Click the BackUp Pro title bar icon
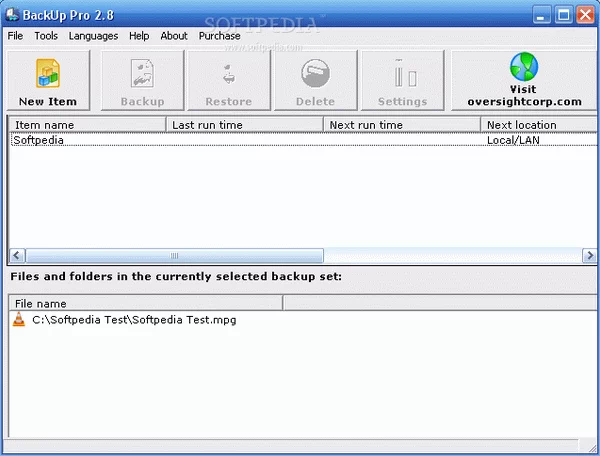The height and width of the screenshot is (456, 600). pos(12,14)
